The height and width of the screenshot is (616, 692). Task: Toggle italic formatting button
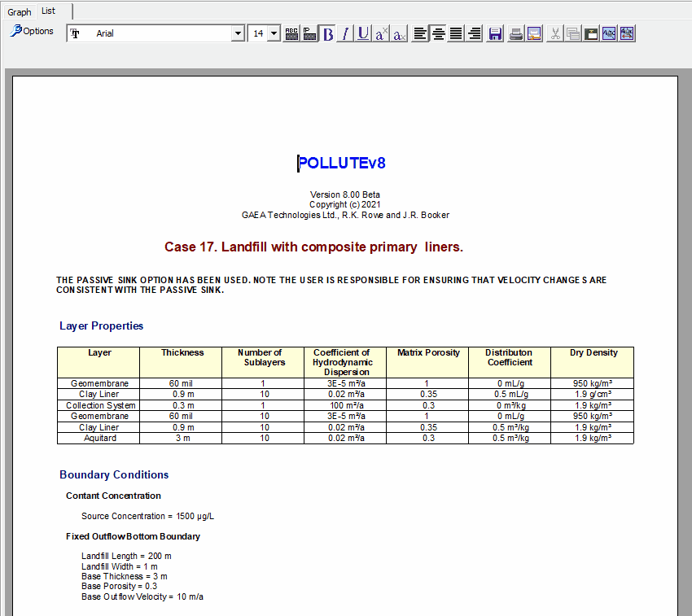pyautogui.click(x=345, y=33)
